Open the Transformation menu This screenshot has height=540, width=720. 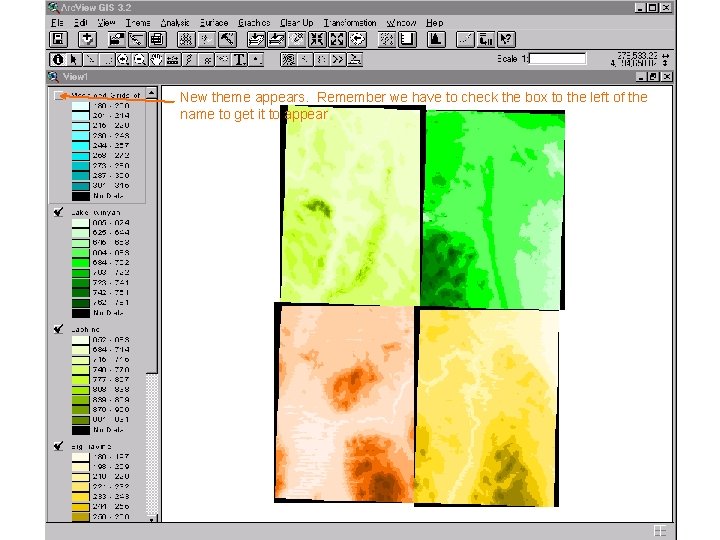350,23
